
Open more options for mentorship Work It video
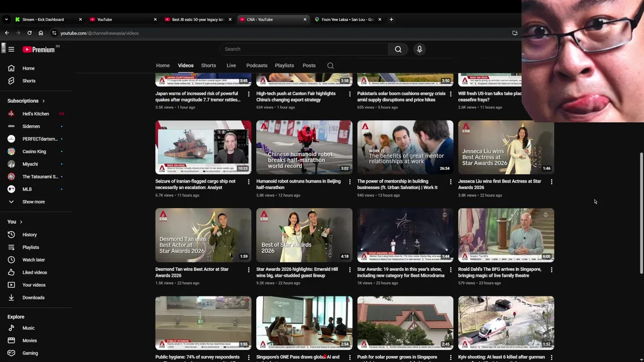450,182
